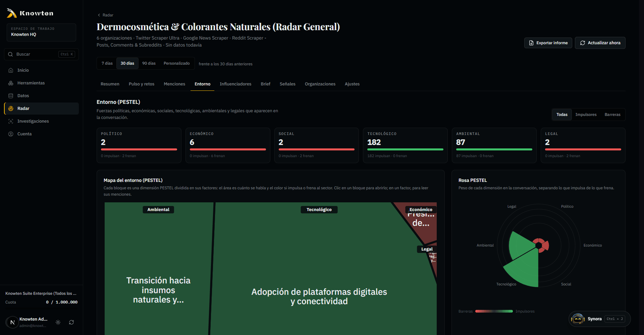
Task: Select the Todas filter
Action: point(562,115)
